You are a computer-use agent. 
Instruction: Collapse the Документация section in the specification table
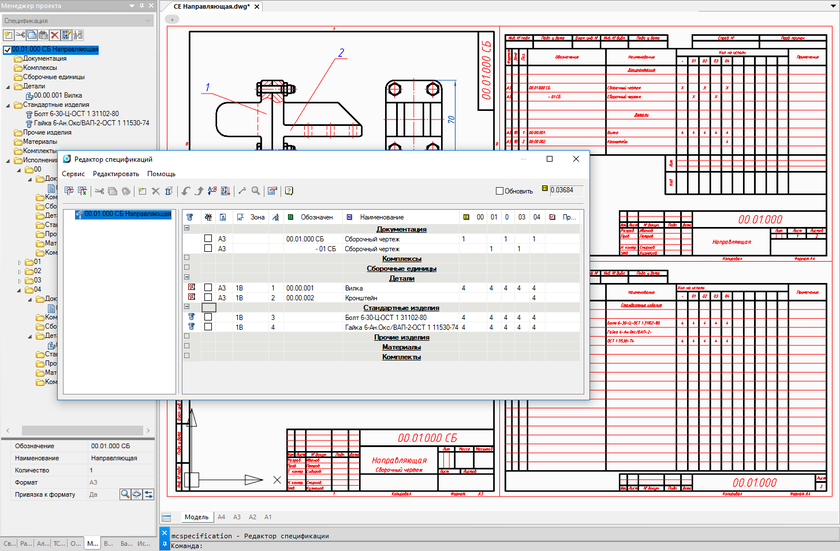187,229
